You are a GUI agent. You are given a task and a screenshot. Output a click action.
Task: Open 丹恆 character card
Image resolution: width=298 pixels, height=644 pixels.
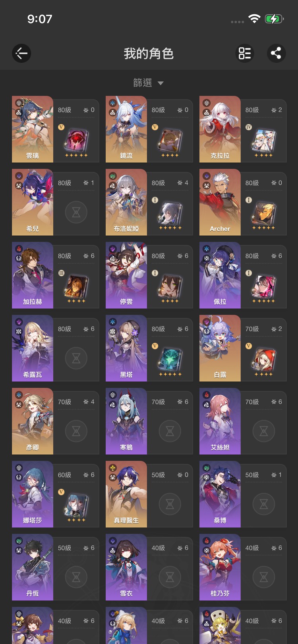(55, 567)
